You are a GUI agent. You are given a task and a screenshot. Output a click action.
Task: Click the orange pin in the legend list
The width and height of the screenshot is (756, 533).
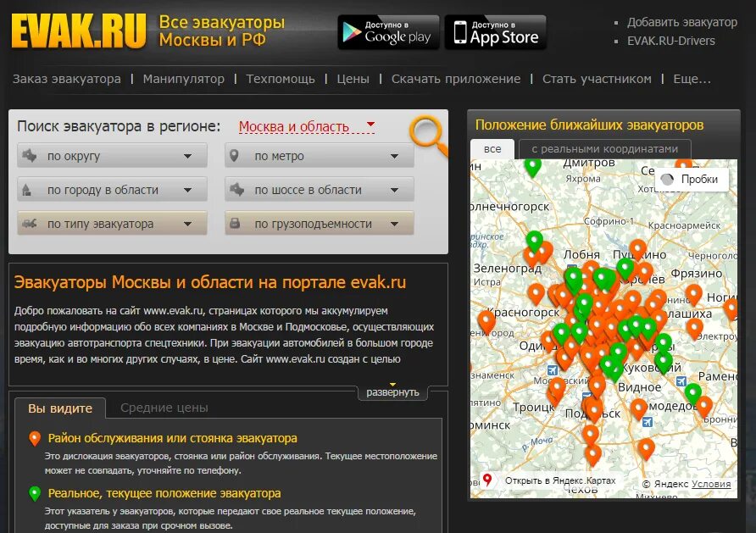[x=35, y=439]
